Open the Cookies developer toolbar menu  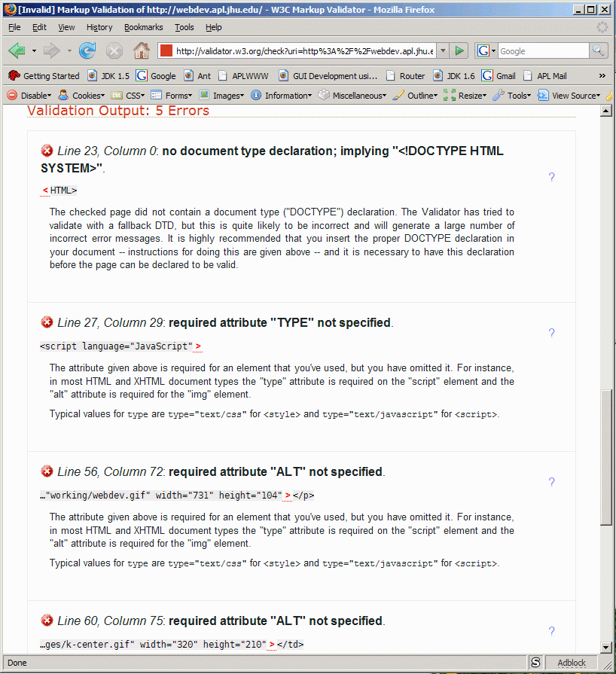81,96
